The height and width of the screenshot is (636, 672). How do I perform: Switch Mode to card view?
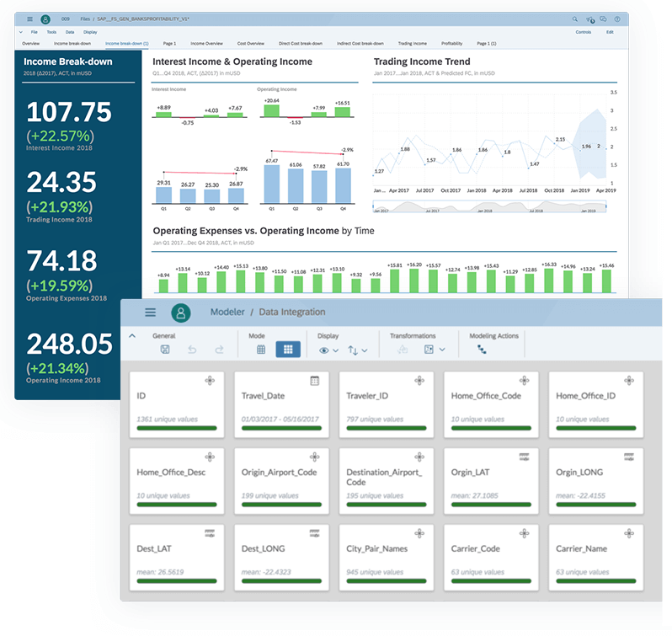[288, 350]
